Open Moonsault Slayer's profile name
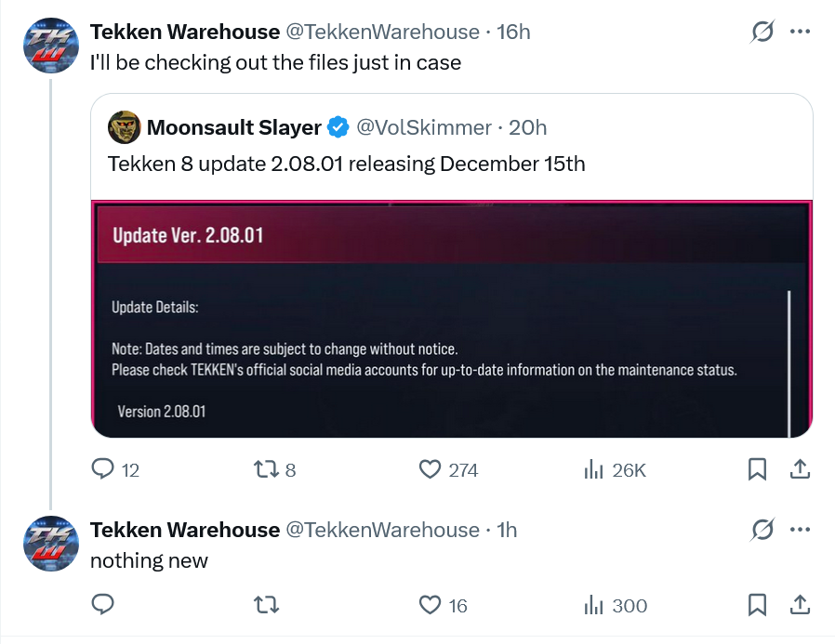 [x=233, y=127]
